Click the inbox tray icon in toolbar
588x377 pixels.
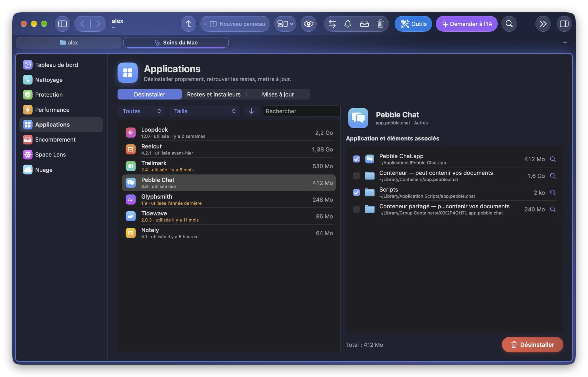click(x=364, y=24)
